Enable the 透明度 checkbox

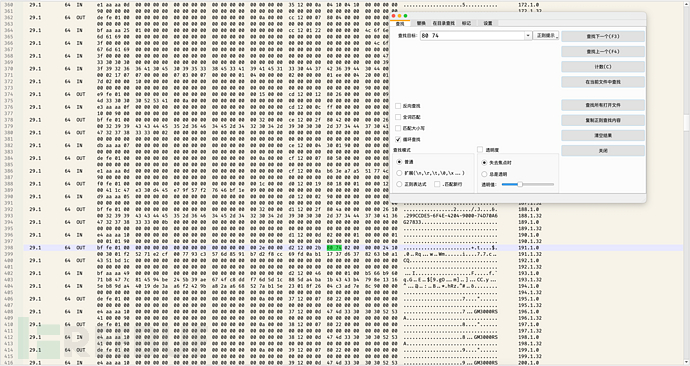pyautogui.click(x=480, y=150)
